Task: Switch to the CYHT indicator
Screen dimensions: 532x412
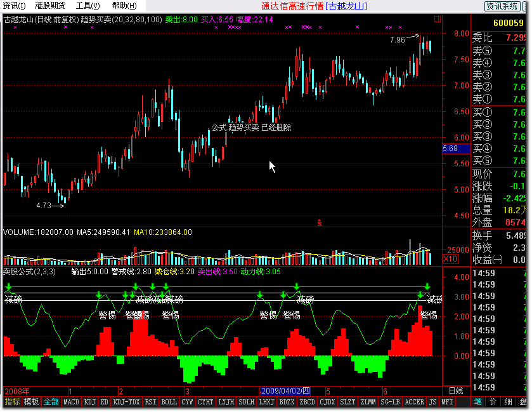Action: tap(205, 402)
